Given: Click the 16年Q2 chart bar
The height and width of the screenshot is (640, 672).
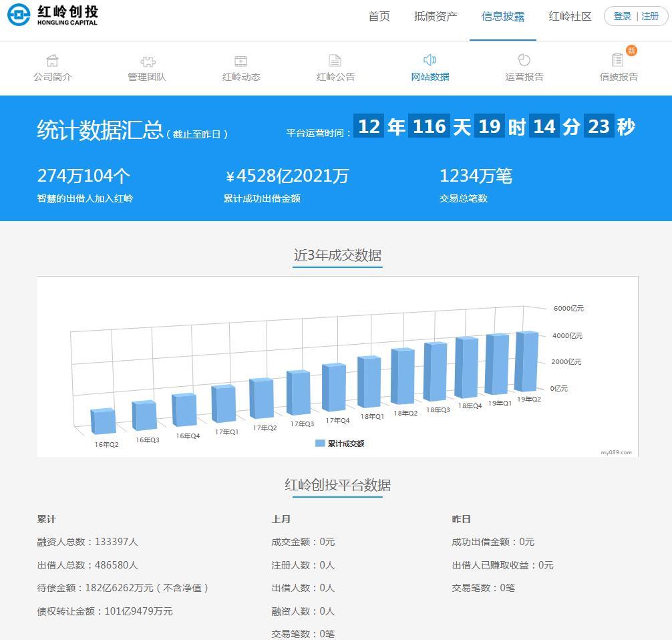Looking at the screenshot, I should 104,421.
